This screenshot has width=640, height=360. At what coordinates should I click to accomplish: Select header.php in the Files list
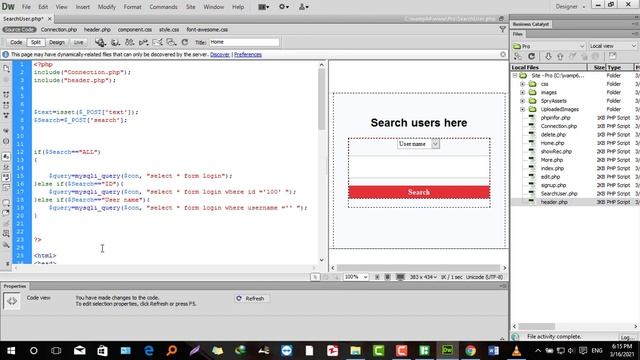[x=554, y=202]
